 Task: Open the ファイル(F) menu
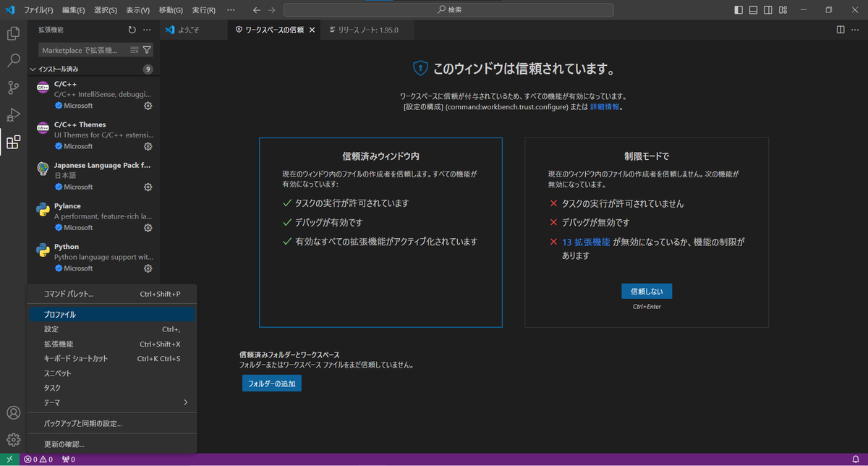38,10
